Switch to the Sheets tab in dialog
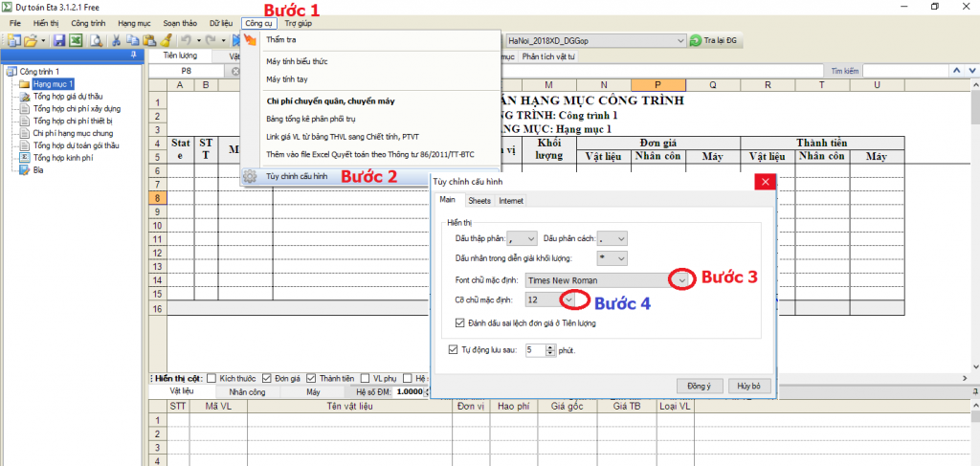The image size is (980, 466). coord(479,201)
